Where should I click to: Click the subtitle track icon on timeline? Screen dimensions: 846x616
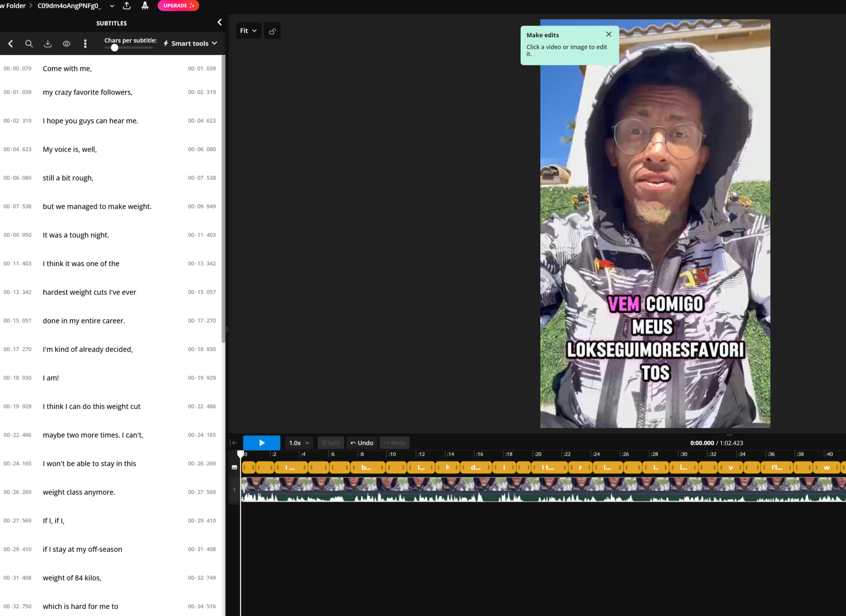tap(234, 467)
